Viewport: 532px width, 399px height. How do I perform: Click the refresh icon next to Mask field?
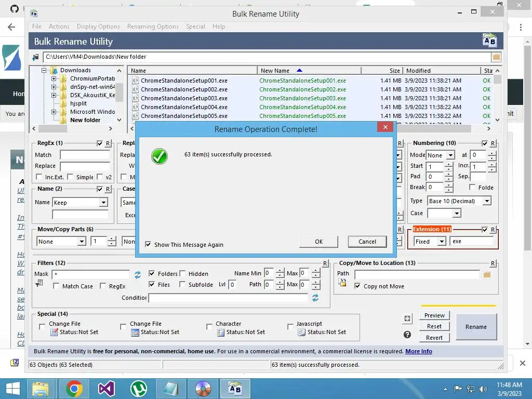pos(137,275)
